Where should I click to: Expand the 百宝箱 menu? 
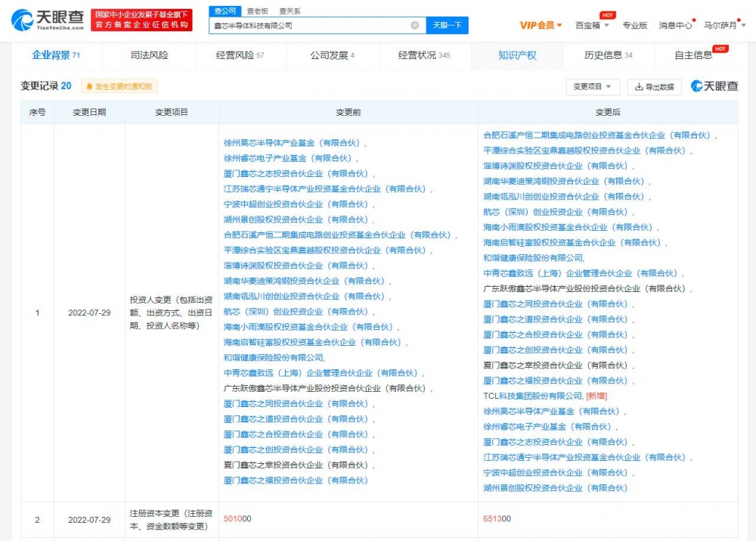(x=592, y=25)
